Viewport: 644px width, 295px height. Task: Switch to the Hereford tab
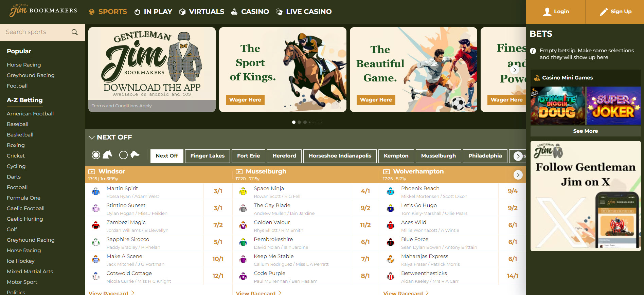point(284,156)
